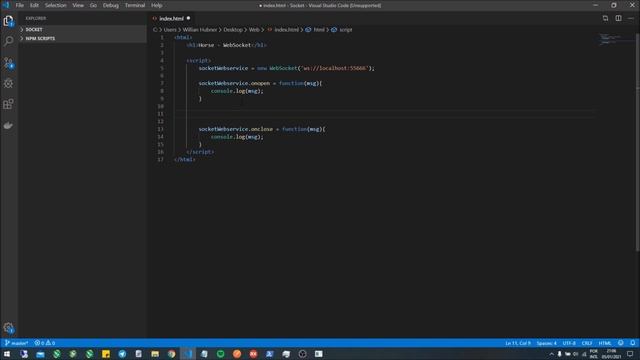Viewport: 640px width, 360px height.
Task: Open Go menu
Action: tap(93, 5)
